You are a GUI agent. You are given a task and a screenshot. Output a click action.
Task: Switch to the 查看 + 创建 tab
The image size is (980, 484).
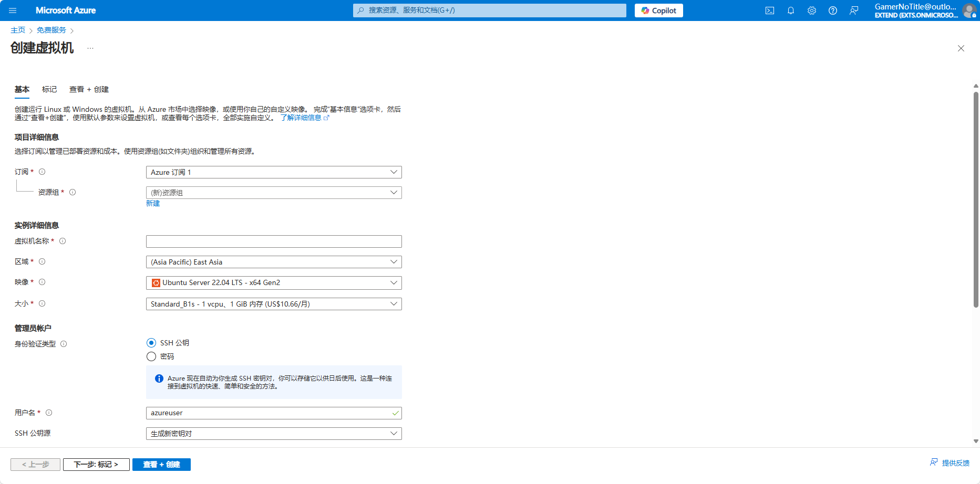pos(89,89)
